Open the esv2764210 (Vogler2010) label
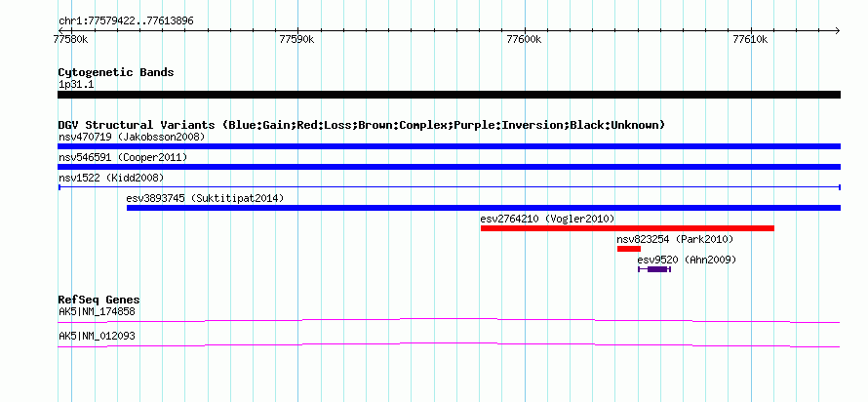 [x=547, y=219]
